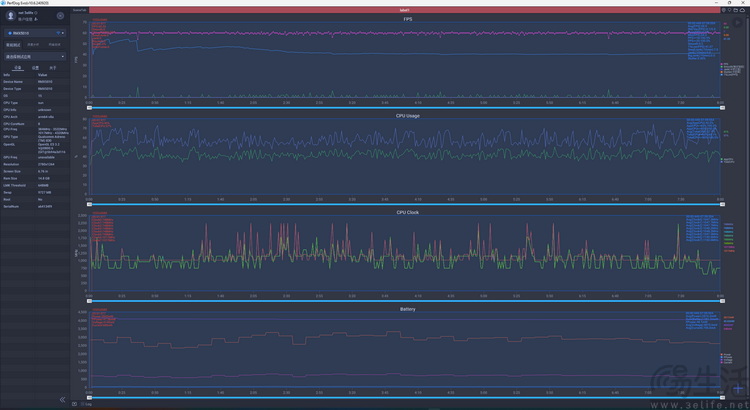Open the device selector dropdown RMX5010
The height and width of the screenshot is (410, 750).
35,33
